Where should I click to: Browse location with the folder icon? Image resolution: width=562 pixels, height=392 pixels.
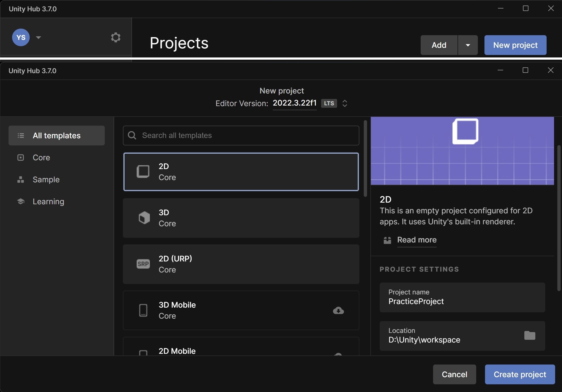point(530,335)
